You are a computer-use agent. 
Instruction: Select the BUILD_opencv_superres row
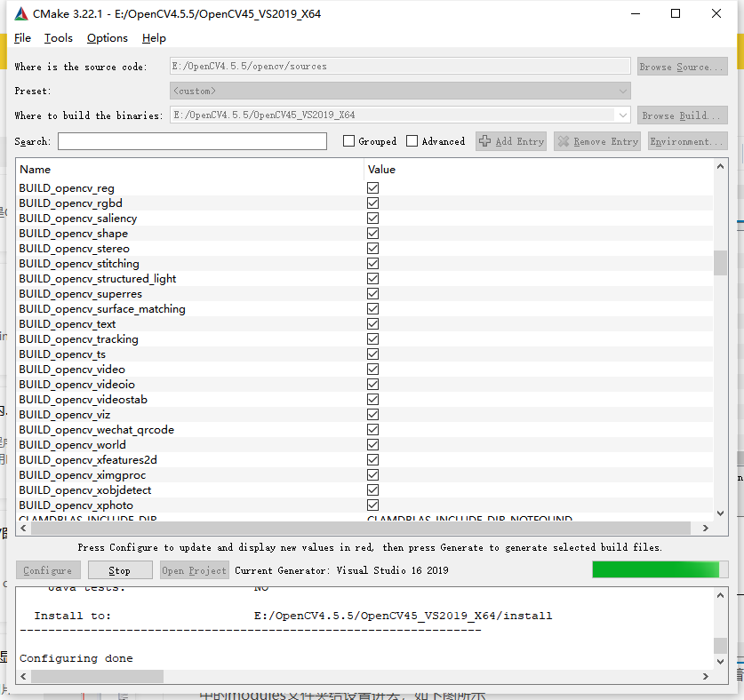coord(364,293)
